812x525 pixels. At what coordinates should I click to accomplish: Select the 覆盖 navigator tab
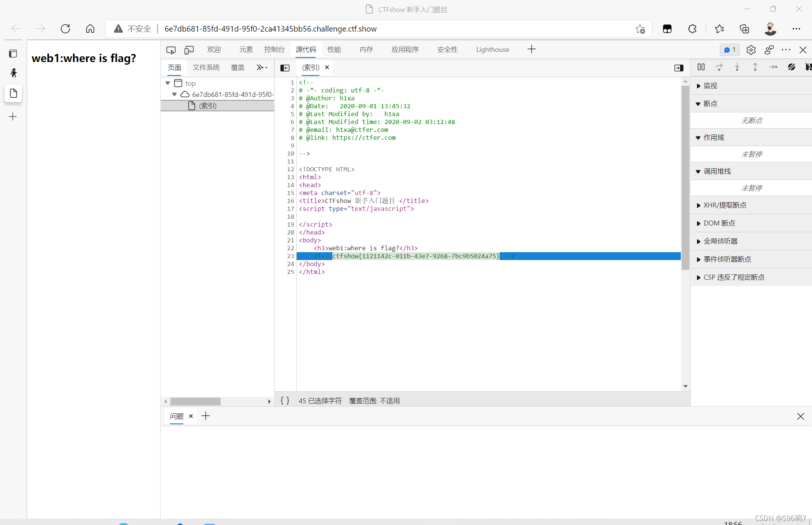pos(238,67)
